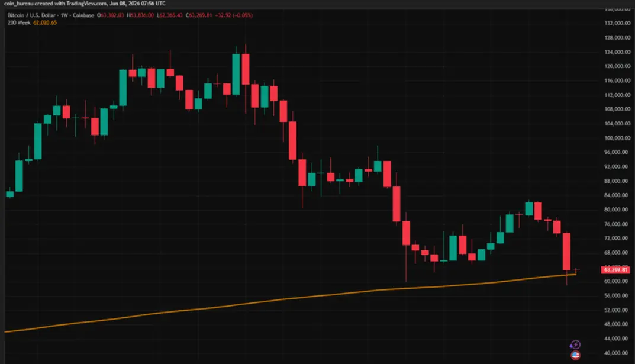The image size is (635, 364).
Task: Click the 116,000.00 price axis label
Action: click(617, 80)
